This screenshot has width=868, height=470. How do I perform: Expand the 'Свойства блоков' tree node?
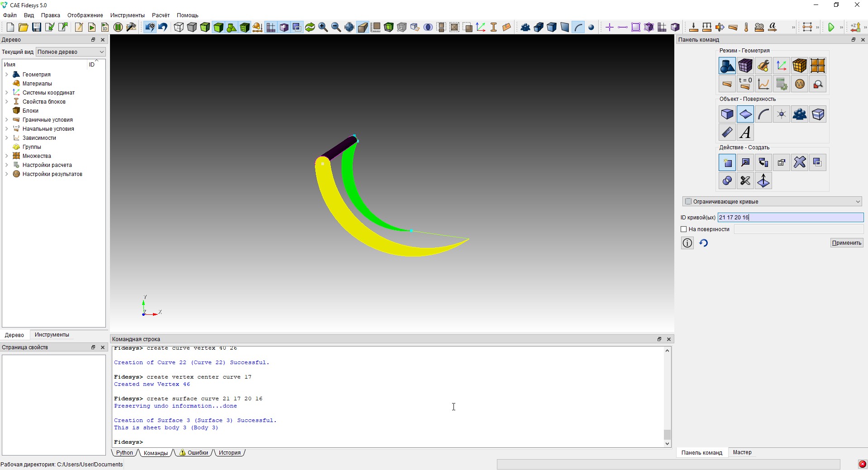point(6,101)
